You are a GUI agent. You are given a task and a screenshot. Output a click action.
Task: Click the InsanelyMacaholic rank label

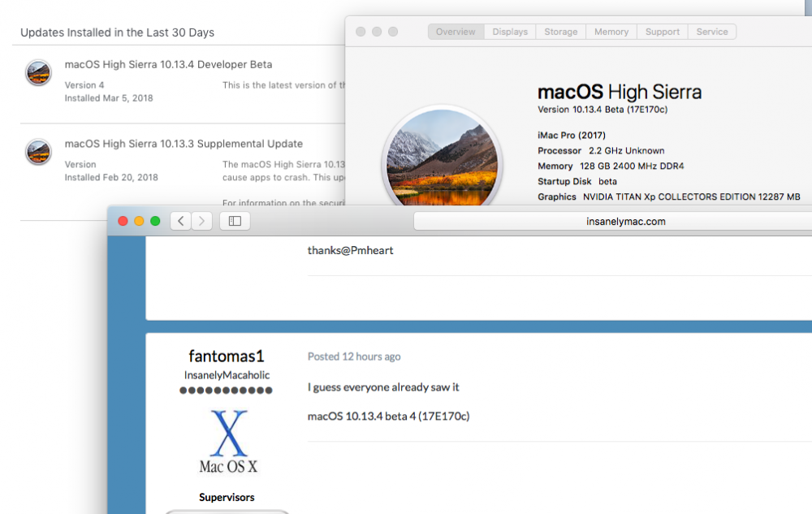coord(227,375)
